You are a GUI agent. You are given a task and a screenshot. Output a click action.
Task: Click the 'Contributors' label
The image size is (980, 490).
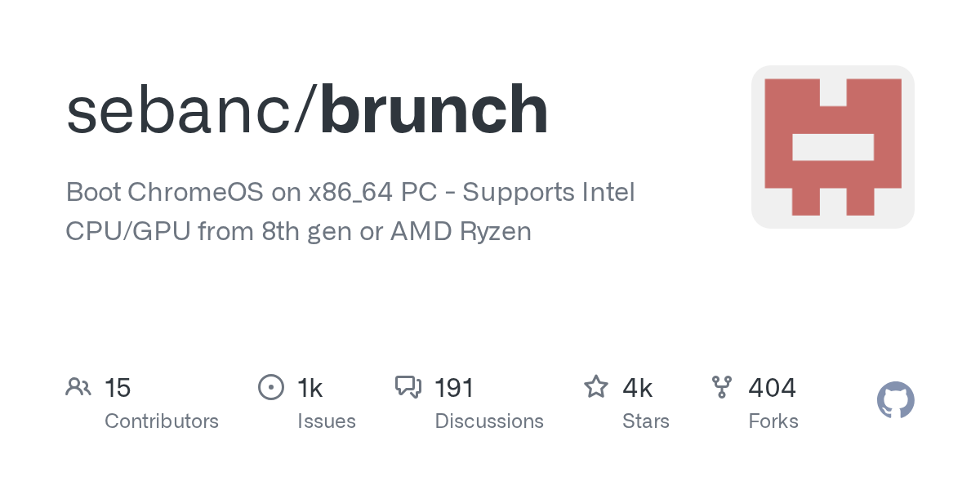coord(162,421)
